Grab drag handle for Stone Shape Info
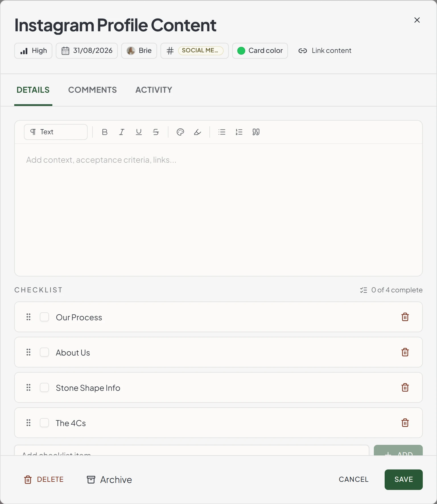Viewport: 437px width, 504px height. click(28, 387)
